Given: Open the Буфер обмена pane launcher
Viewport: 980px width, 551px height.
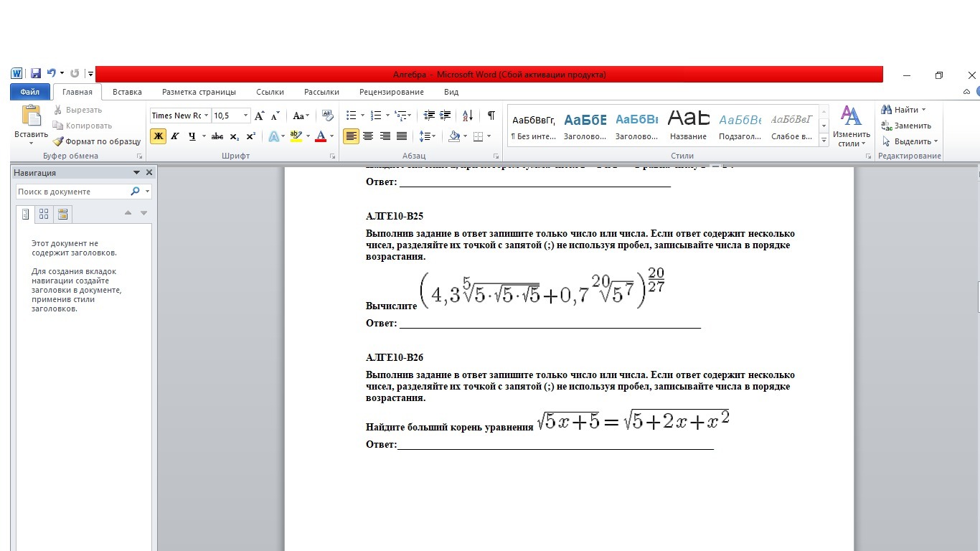Looking at the screenshot, I should (x=140, y=156).
